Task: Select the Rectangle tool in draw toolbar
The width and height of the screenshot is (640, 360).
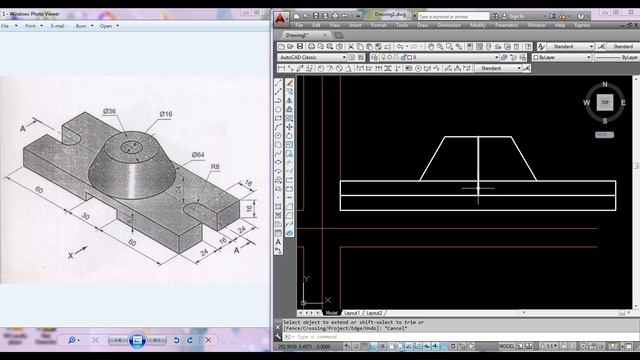Action: [278, 118]
